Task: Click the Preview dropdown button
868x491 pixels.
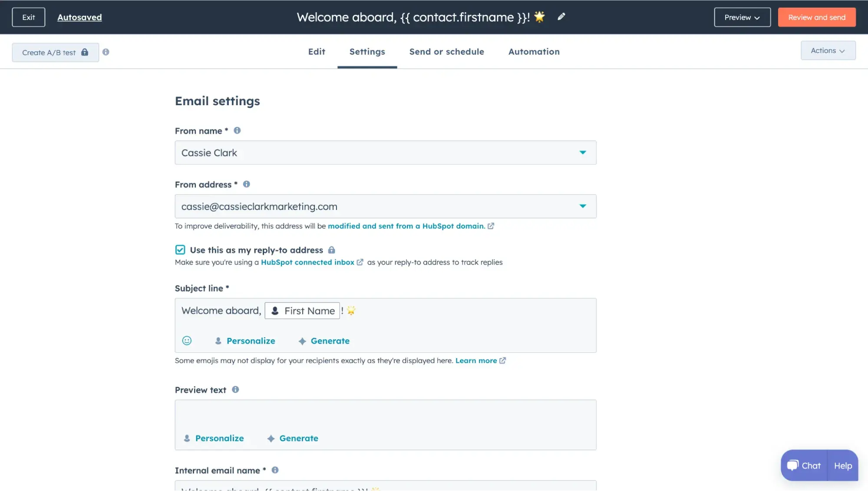Action: [742, 17]
